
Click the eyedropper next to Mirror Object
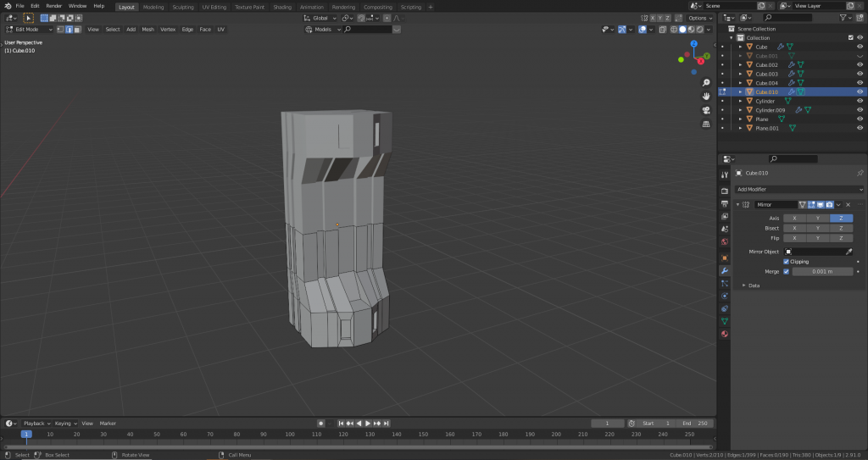(x=849, y=252)
